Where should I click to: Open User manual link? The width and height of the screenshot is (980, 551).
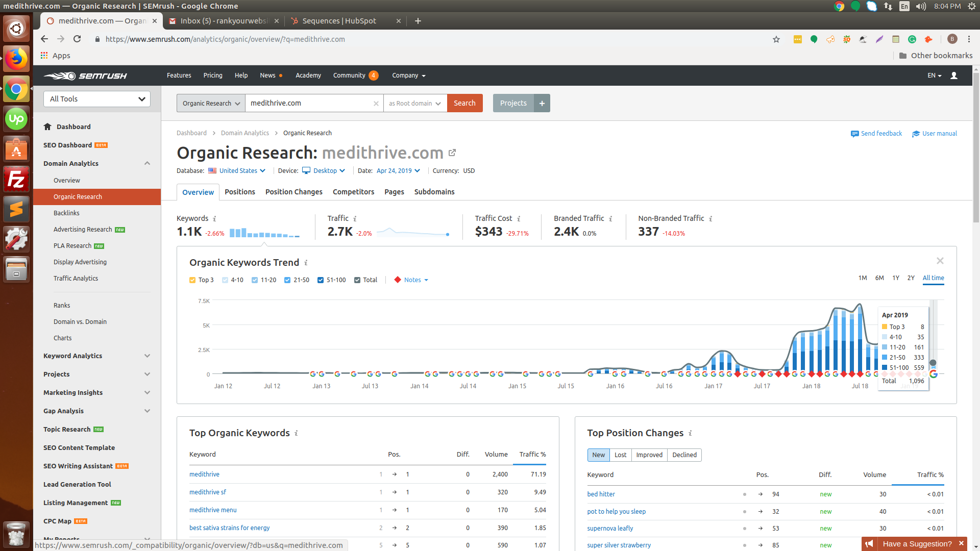click(935, 134)
